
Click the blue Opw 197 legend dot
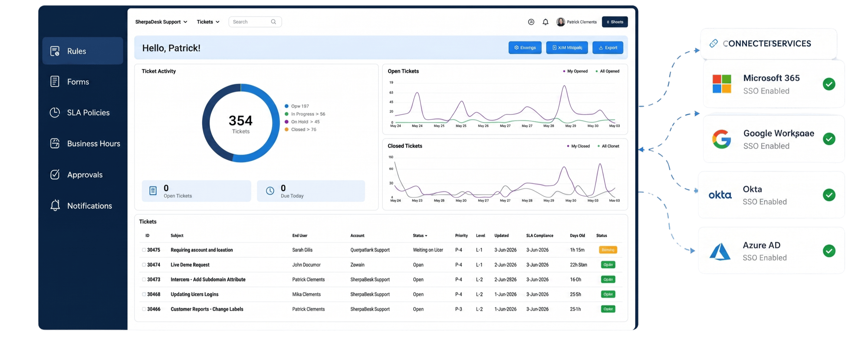[286, 106]
